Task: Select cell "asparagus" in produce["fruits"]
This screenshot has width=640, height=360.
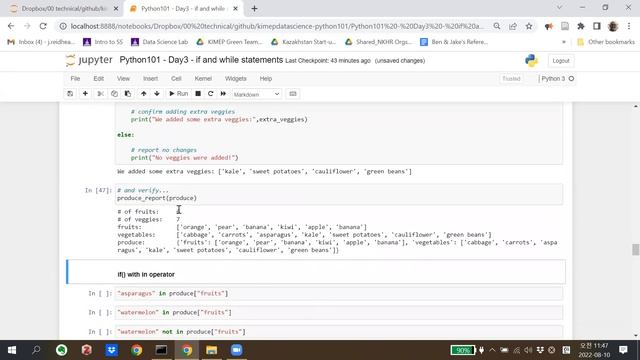Action: click(339, 293)
